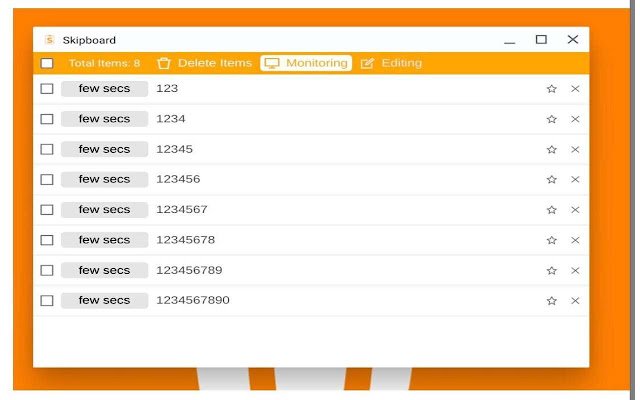Viewport: 640px width, 400px height.
Task: Star the 12345 clipboard item
Action: tap(551, 149)
